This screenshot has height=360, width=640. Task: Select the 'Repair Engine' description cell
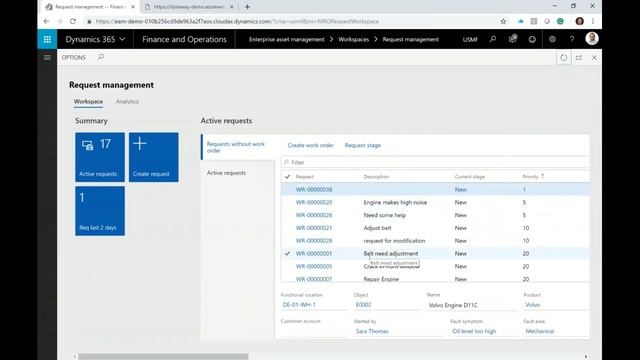pyautogui.click(x=381, y=279)
